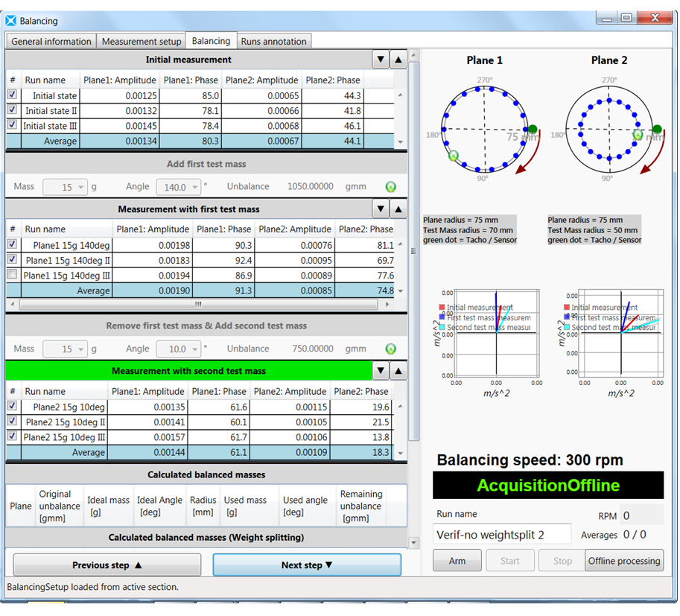Click green status icon next to 750 gmm unbalance
680x616 pixels.
tap(390, 349)
